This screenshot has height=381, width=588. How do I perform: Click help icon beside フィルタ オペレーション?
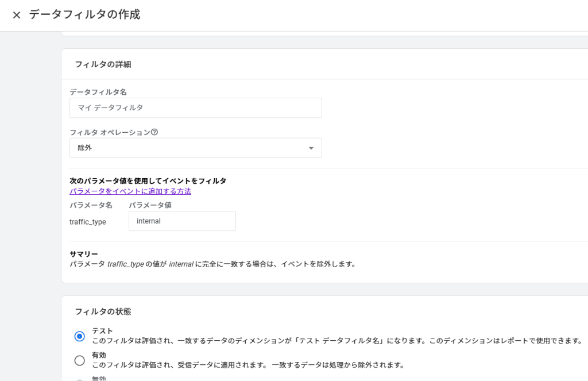(x=154, y=132)
